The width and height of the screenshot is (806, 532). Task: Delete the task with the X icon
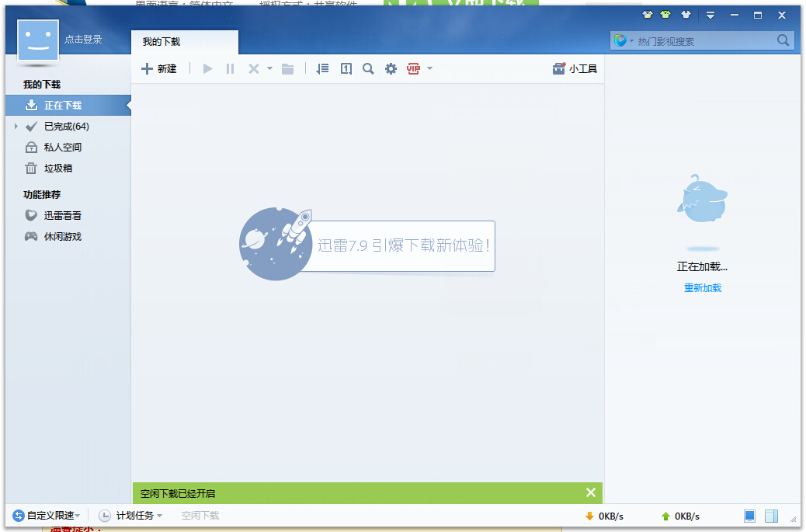(253, 69)
